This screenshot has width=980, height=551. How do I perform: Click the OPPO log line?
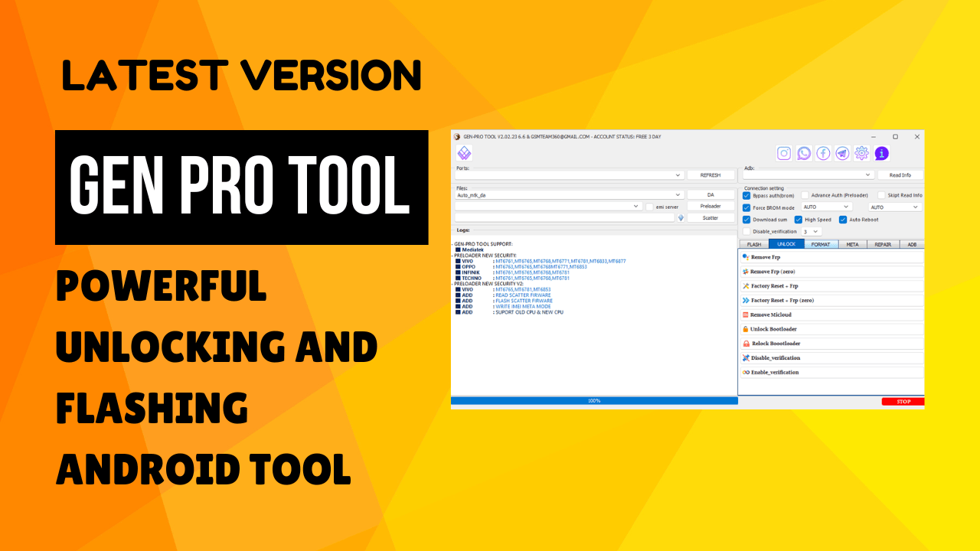[x=521, y=266]
